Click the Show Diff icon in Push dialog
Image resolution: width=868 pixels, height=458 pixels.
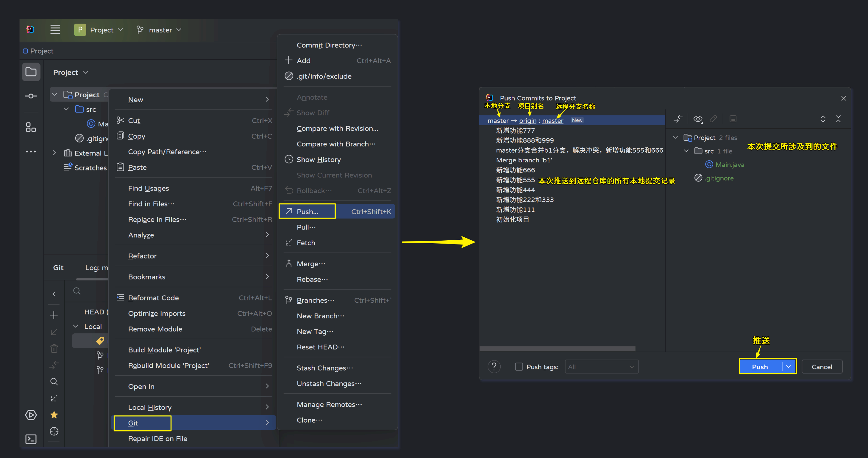pos(678,119)
